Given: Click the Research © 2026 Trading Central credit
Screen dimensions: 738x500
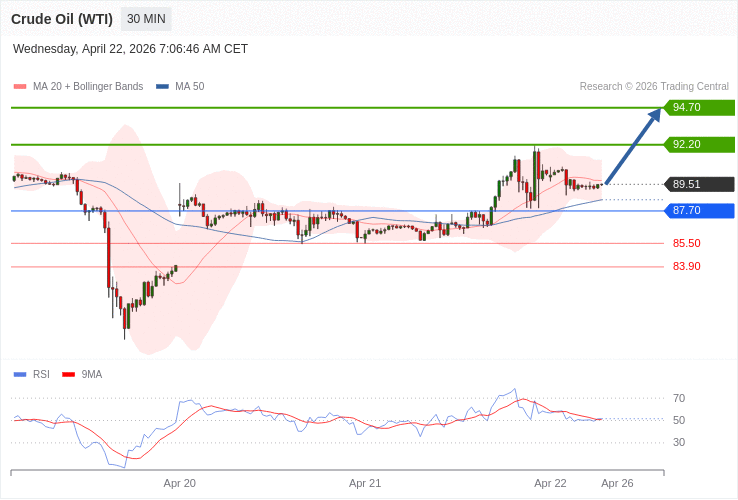Looking at the screenshot, I should tap(654, 87).
